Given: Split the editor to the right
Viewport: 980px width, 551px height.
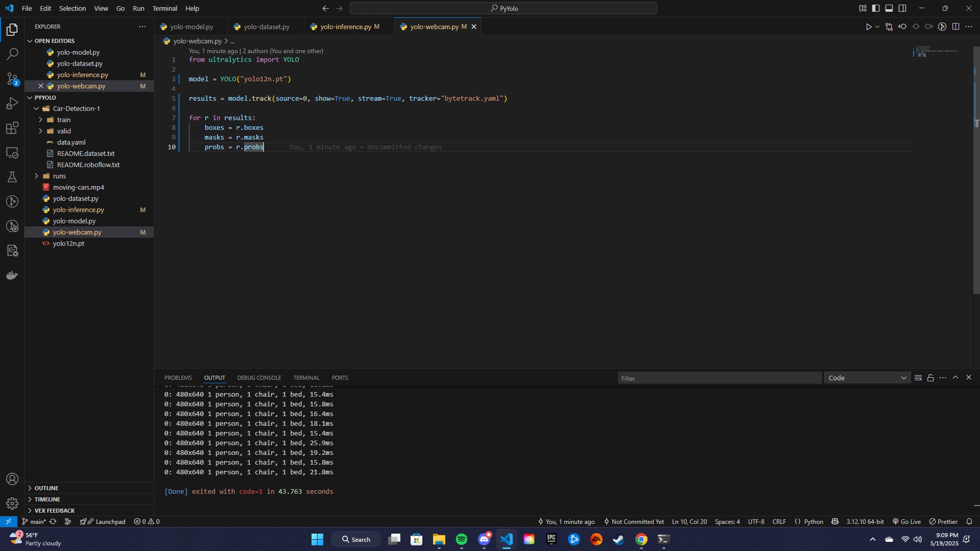Looking at the screenshot, I should (955, 27).
